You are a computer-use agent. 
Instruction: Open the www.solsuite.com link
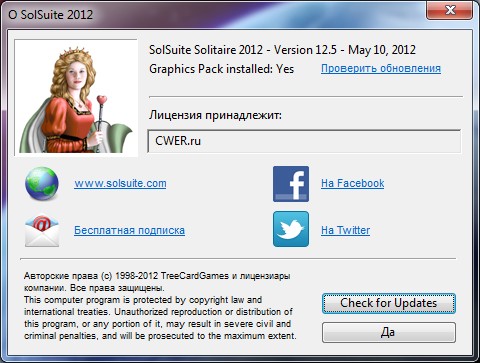tap(120, 183)
